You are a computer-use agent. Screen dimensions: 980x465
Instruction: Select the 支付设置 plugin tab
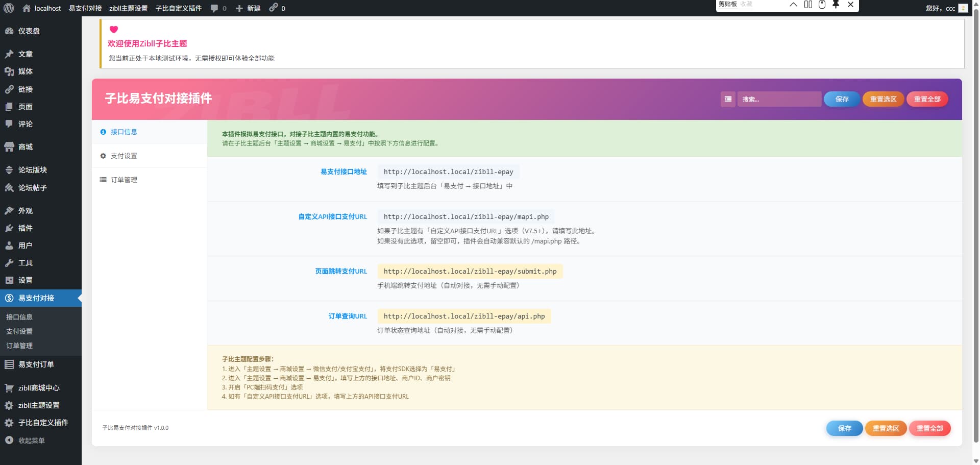149,156
